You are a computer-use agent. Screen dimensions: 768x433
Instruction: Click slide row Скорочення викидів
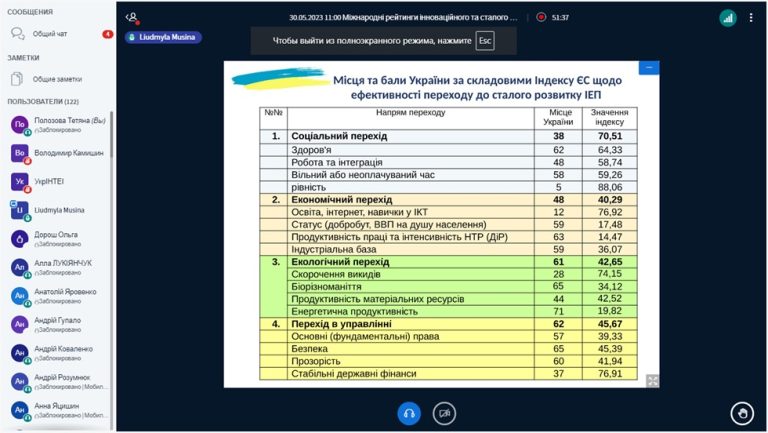point(448,274)
